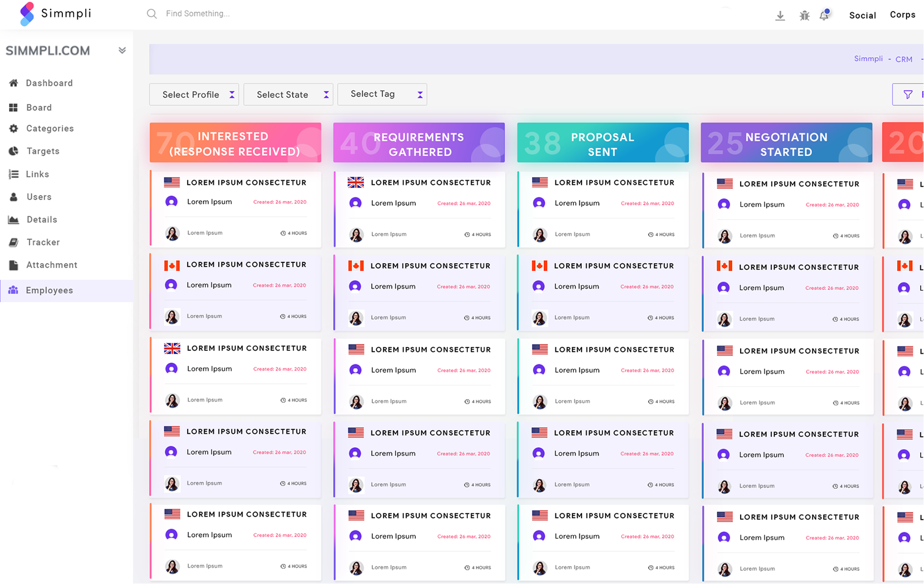The image size is (924, 584).
Task: Expand the Select Profile dropdown
Action: [194, 94]
